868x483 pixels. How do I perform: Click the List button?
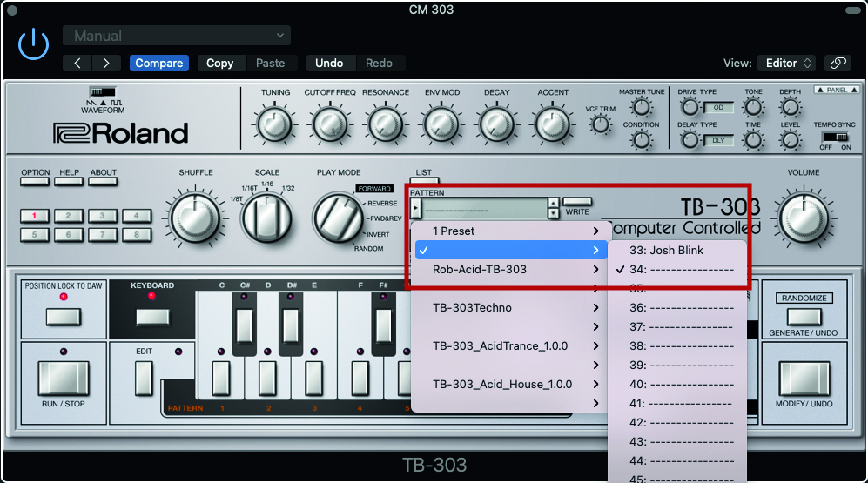point(425,180)
